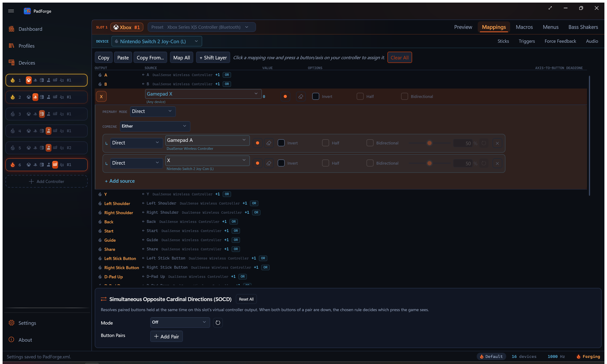Click eraser icon on Gamepad A source
This screenshot has width=607, height=364.
[269, 143]
